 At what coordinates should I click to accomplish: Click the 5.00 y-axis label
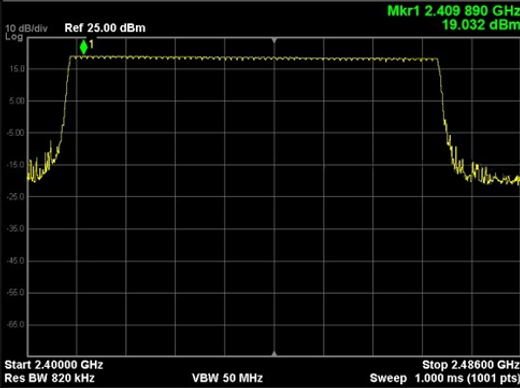[x=17, y=101]
